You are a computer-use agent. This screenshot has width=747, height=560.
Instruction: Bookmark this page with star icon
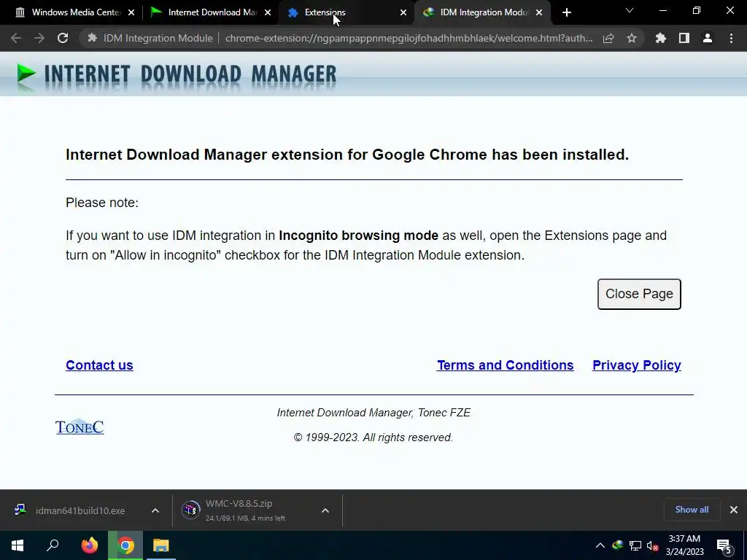(x=632, y=38)
